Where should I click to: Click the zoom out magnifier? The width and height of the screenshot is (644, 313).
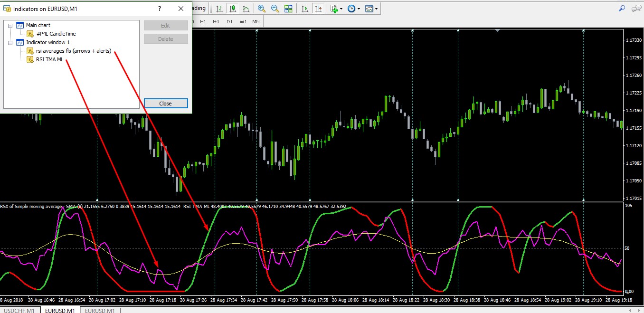point(275,9)
